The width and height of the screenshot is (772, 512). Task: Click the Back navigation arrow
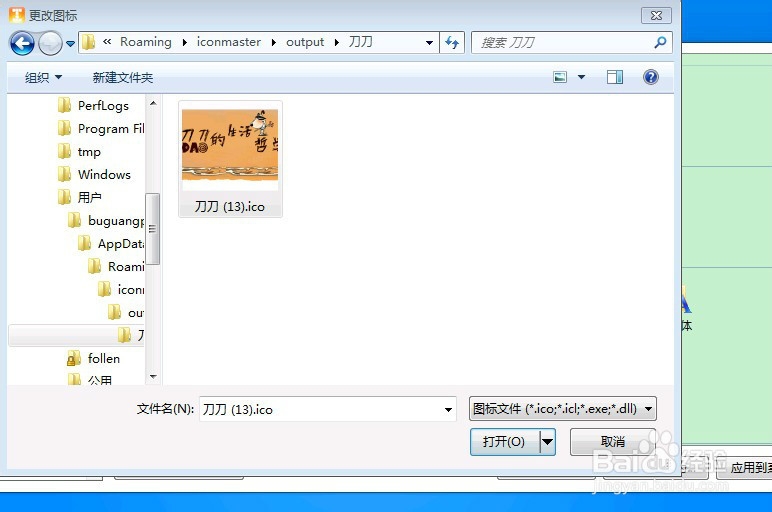tap(22, 43)
